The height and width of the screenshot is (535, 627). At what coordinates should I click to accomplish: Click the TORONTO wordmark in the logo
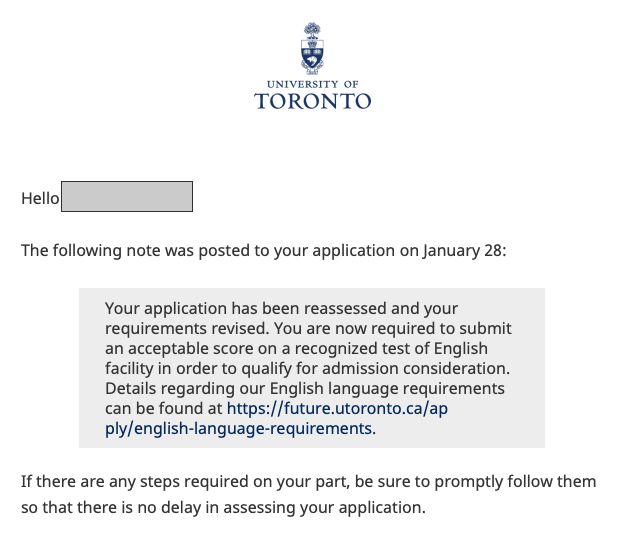(313, 101)
